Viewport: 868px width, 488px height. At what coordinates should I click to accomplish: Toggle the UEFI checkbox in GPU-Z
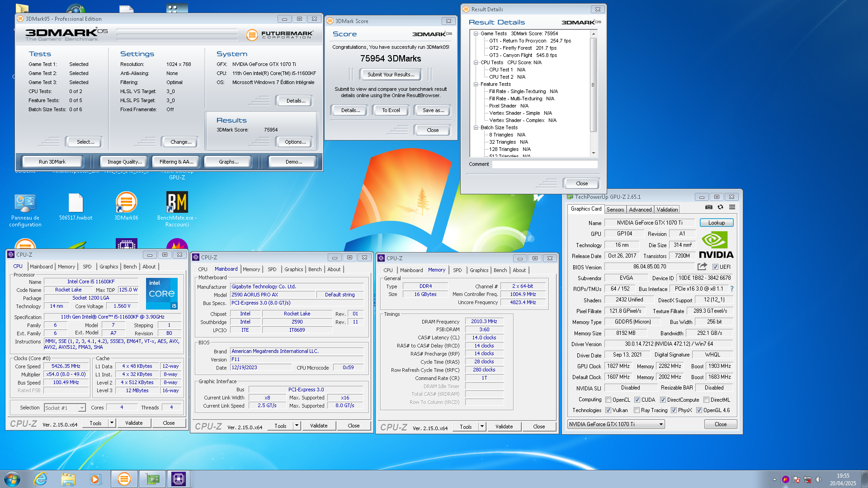pos(715,267)
